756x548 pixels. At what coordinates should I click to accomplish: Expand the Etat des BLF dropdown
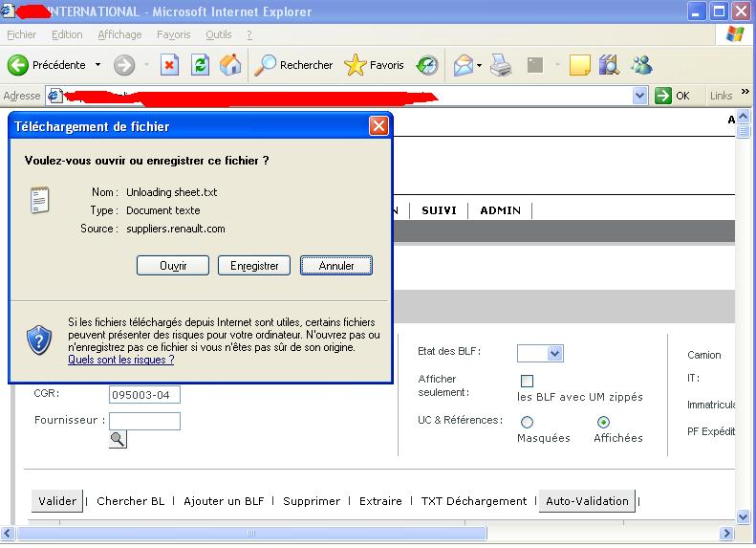[x=555, y=354]
